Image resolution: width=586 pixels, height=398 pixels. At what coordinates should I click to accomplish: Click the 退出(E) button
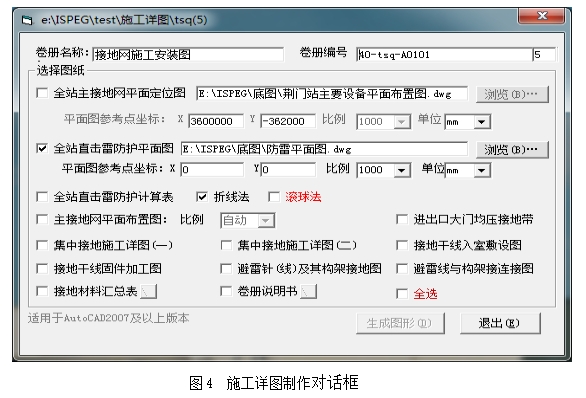pos(500,323)
